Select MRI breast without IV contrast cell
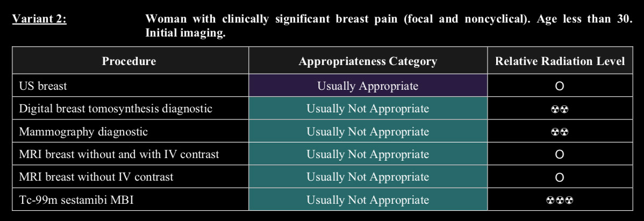The width and height of the screenshot is (644, 221). coord(130,176)
